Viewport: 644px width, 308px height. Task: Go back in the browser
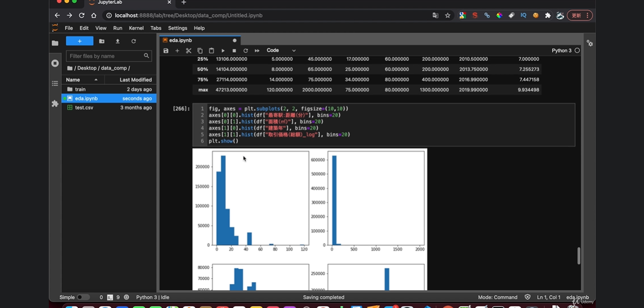(57, 16)
